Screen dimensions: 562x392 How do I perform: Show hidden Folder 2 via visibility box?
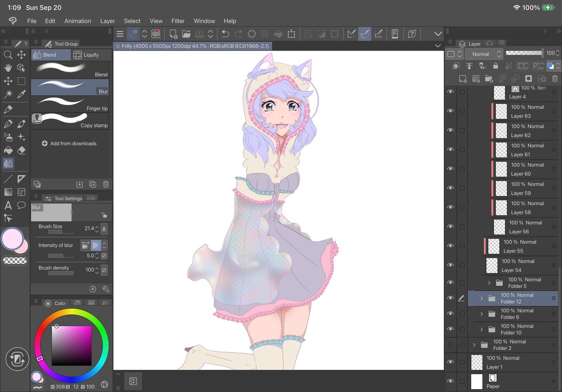pyautogui.click(x=451, y=345)
